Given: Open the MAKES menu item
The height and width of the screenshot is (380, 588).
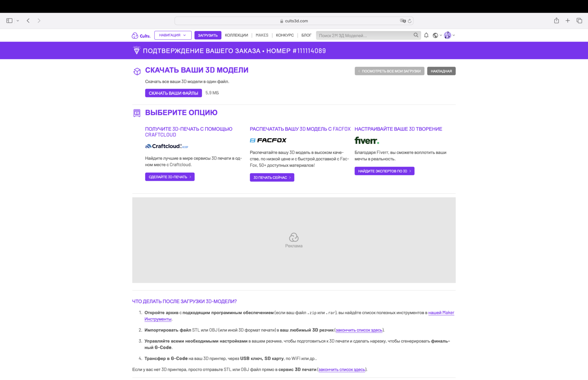Looking at the screenshot, I should (x=262, y=35).
